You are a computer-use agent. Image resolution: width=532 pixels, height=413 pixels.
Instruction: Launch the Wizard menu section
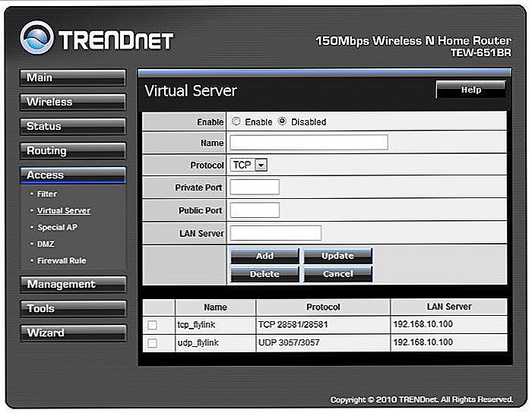pos(72,333)
